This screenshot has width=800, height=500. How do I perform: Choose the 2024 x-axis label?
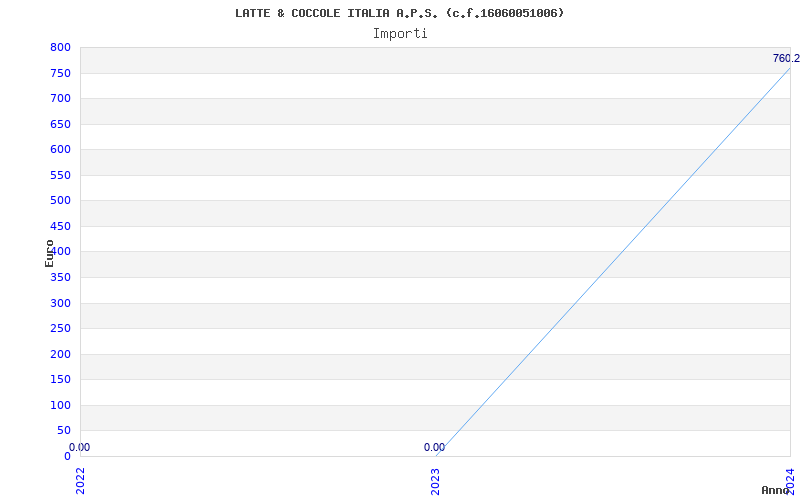pyautogui.click(x=790, y=481)
